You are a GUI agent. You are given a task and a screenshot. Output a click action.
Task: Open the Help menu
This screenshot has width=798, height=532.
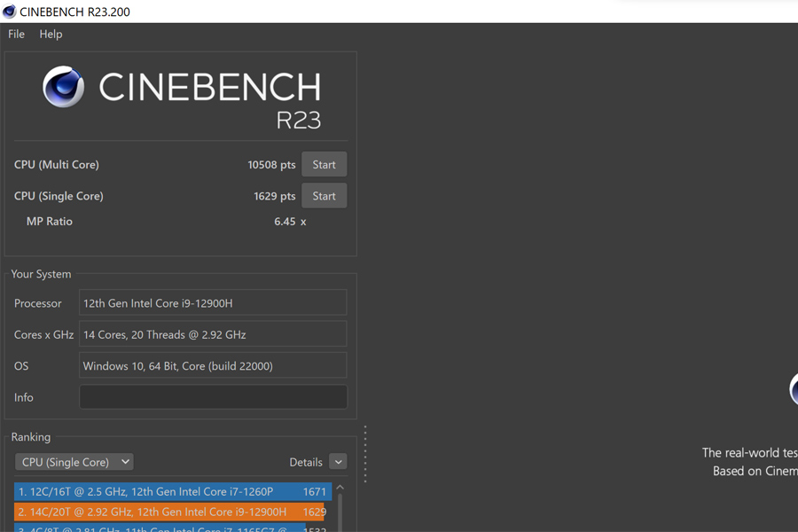[x=51, y=34]
